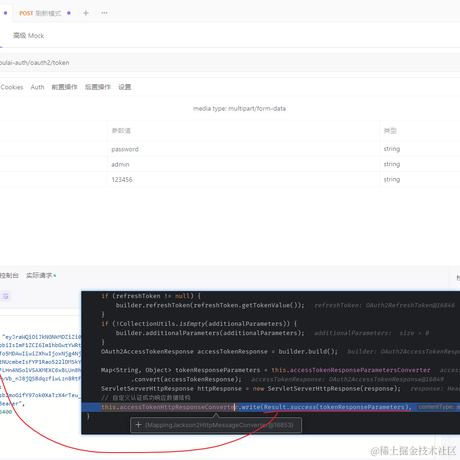The height and width of the screenshot is (460, 460).
Task: Open type dropdown for the 123456 row
Action: coord(420,179)
